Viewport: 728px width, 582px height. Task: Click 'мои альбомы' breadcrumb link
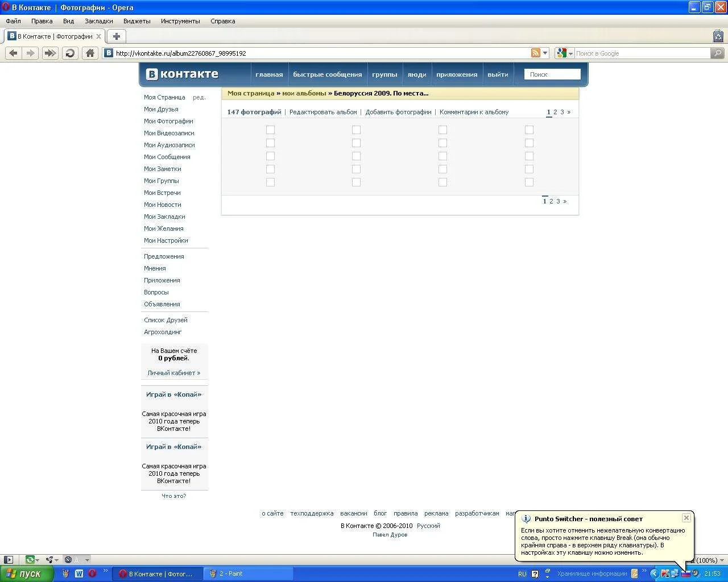point(304,93)
